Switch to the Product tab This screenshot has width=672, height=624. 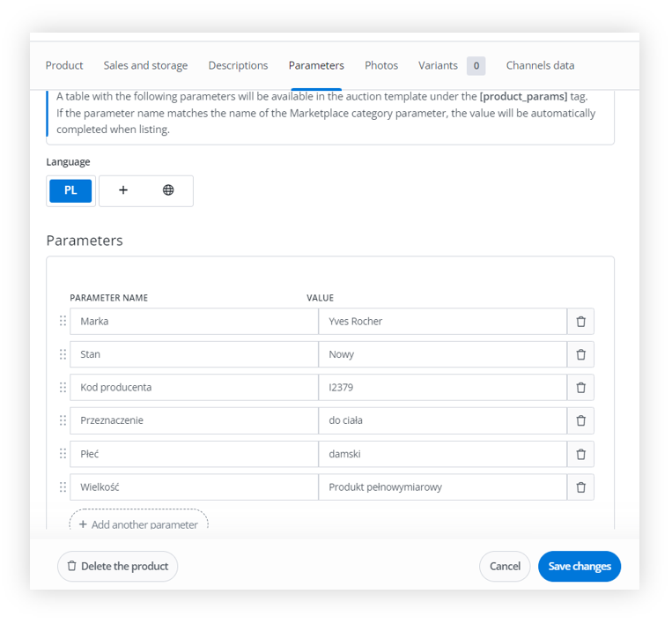coord(64,65)
